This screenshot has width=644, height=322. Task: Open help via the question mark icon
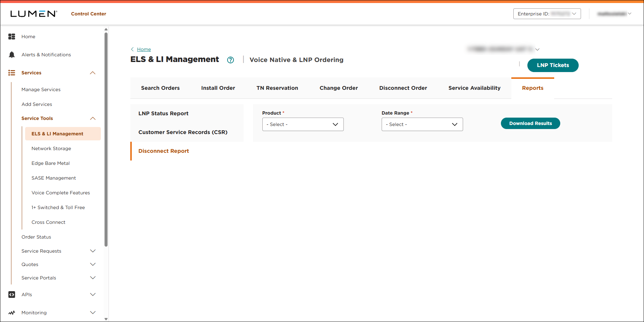(231, 60)
